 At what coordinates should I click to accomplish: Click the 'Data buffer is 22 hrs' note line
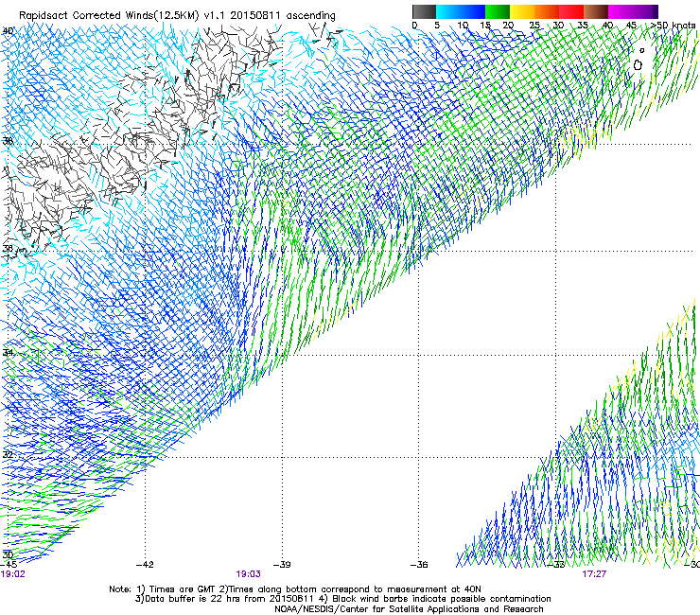(x=342, y=599)
